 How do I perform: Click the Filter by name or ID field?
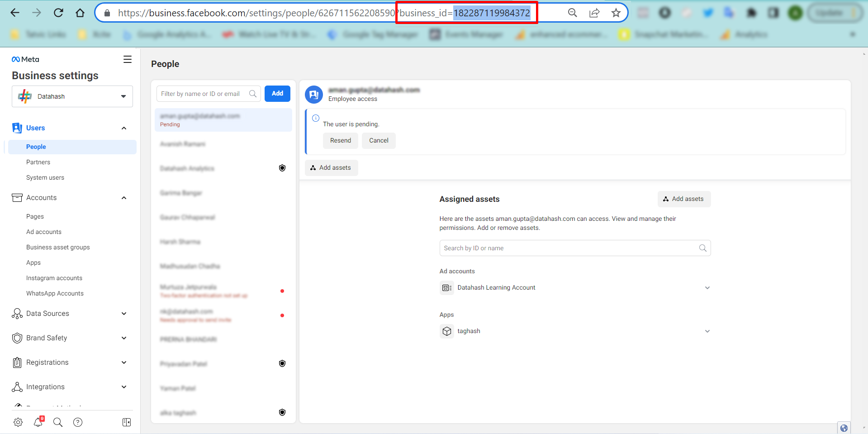click(x=209, y=94)
